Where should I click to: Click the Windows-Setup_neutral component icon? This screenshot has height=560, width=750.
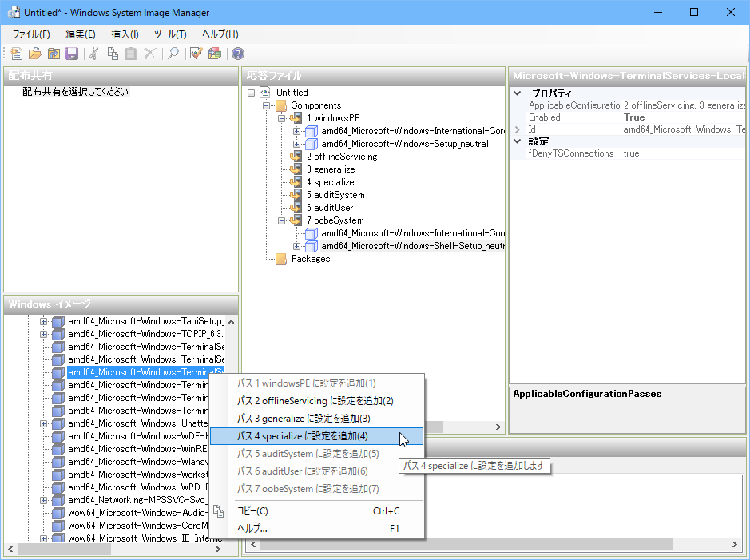pyautogui.click(x=312, y=144)
